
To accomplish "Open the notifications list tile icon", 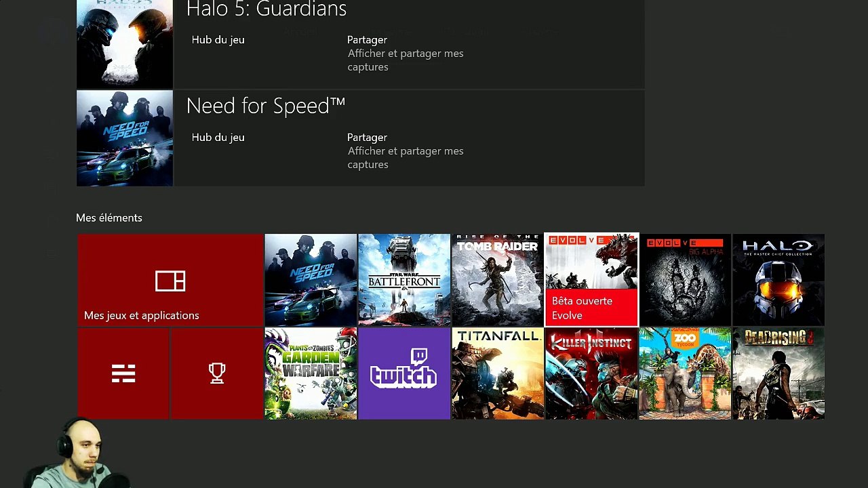I will [x=123, y=373].
